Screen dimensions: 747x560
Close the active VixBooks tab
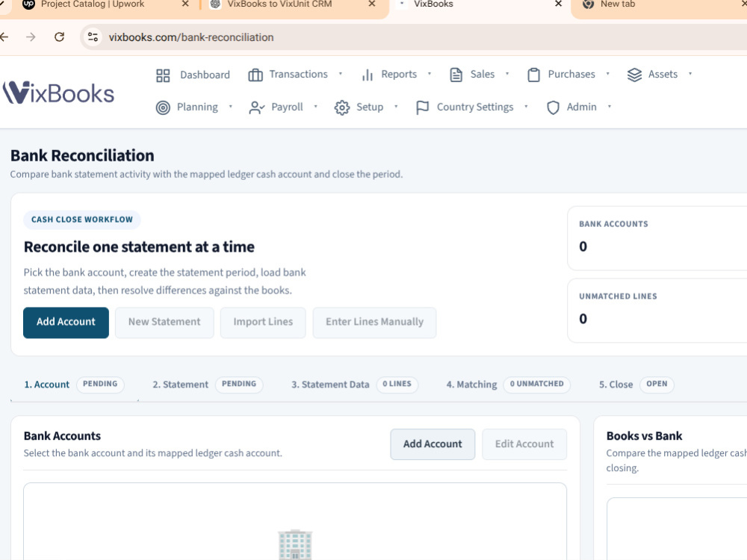tap(558, 4)
